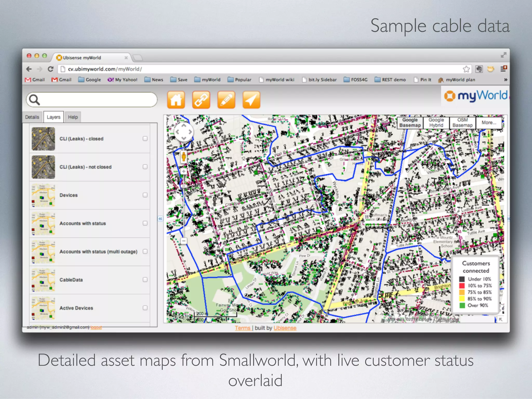This screenshot has width=532, height=399.
Task: Open the Help tab
Action: (x=73, y=117)
